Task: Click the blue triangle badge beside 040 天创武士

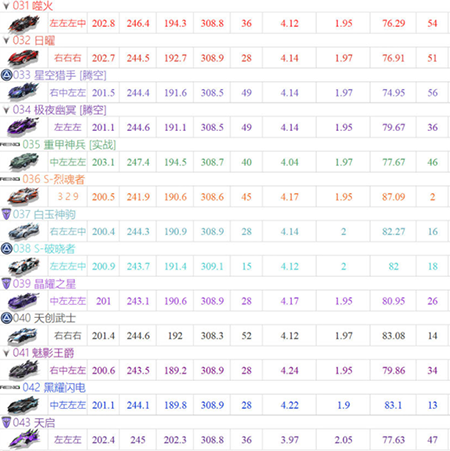Action: point(6,318)
